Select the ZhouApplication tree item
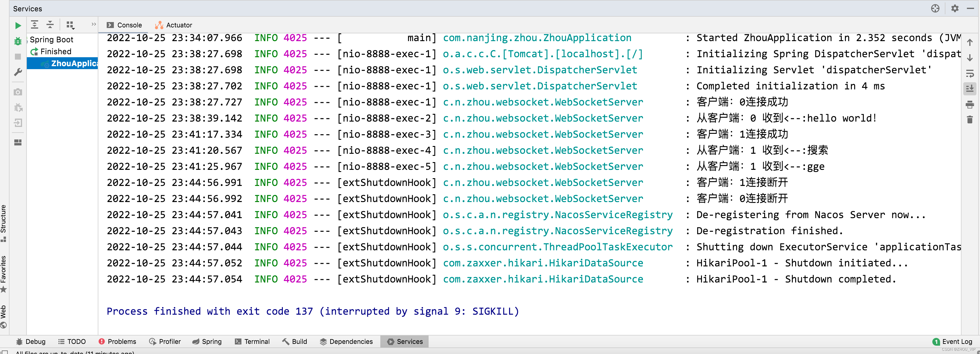The width and height of the screenshot is (980, 354). pos(74,63)
